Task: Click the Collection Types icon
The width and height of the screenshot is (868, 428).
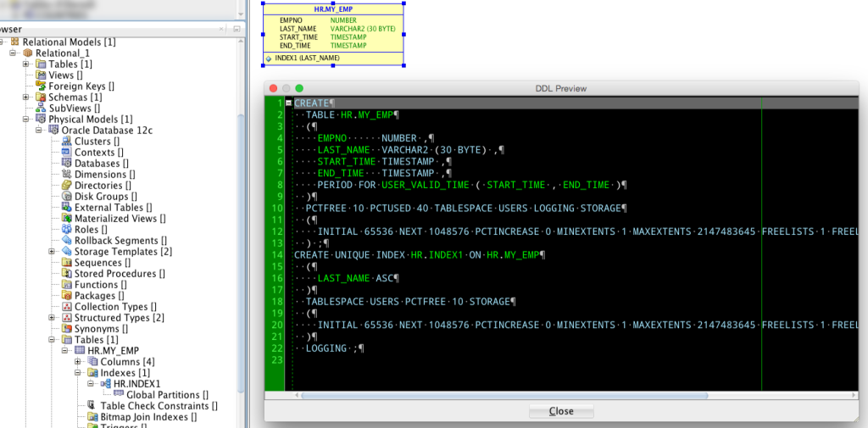Action: 66,307
